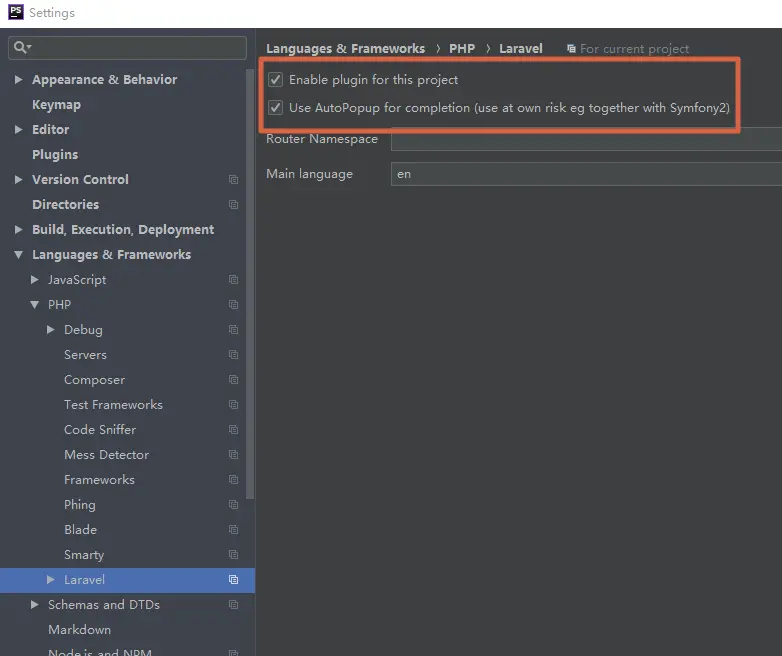Select Frameworks under PHP
782x656 pixels.
[99, 479]
